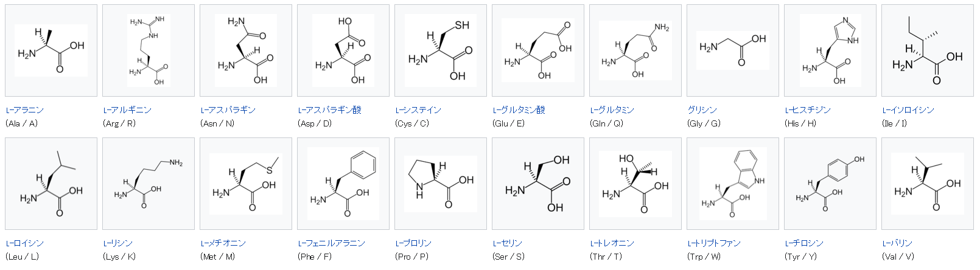Open the L-リシン link
This screenshot has width=980, height=270.
tap(118, 243)
